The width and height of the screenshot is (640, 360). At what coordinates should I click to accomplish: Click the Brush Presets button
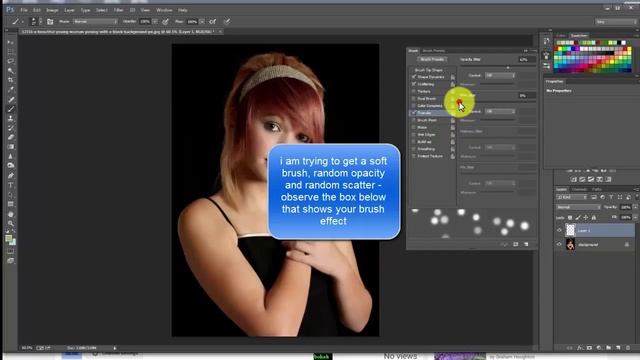(432, 60)
